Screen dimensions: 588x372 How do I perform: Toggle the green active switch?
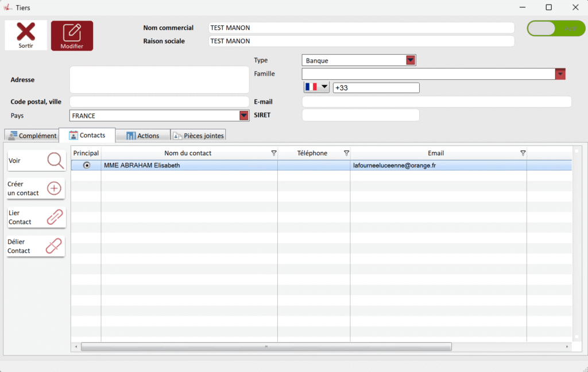[x=556, y=28]
